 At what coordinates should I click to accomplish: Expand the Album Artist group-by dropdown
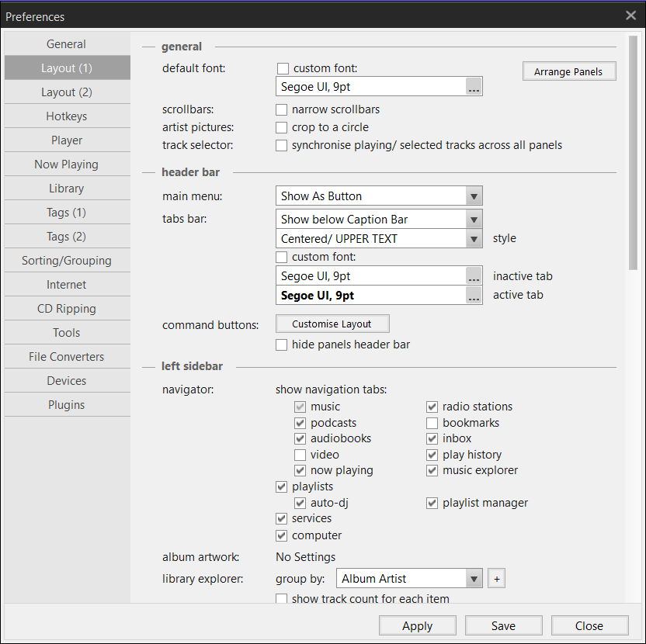coord(474,579)
